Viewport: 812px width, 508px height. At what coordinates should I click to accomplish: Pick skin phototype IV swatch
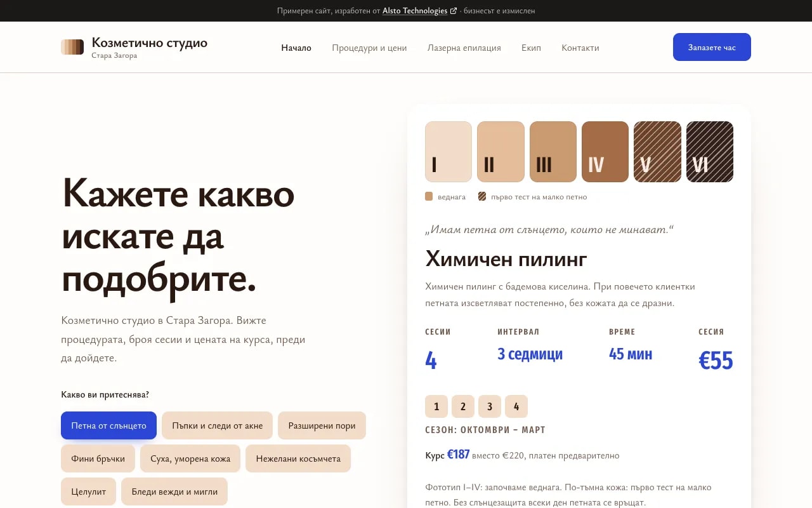point(605,152)
